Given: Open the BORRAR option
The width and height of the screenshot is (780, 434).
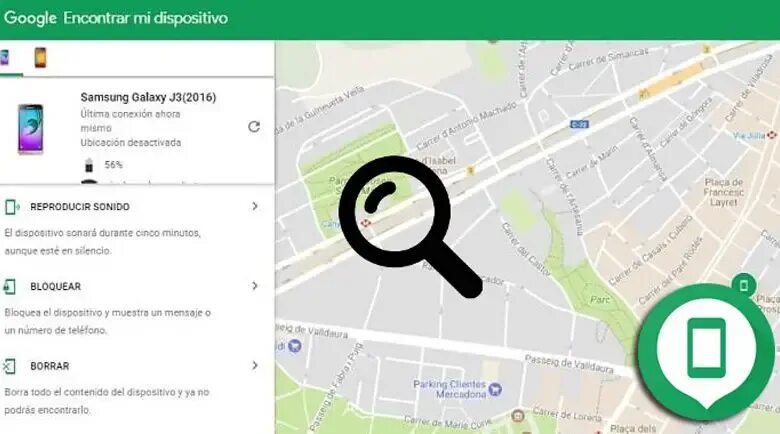Looking at the screenshot, I should [x=50, y=366].
